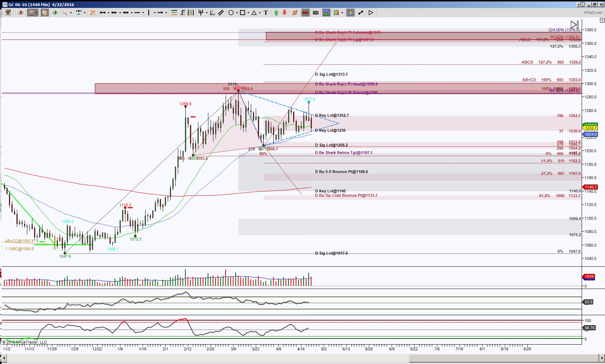Click the camera snapshot icon
The height and width of the screenshot is (364, 605).
point(8,13)
